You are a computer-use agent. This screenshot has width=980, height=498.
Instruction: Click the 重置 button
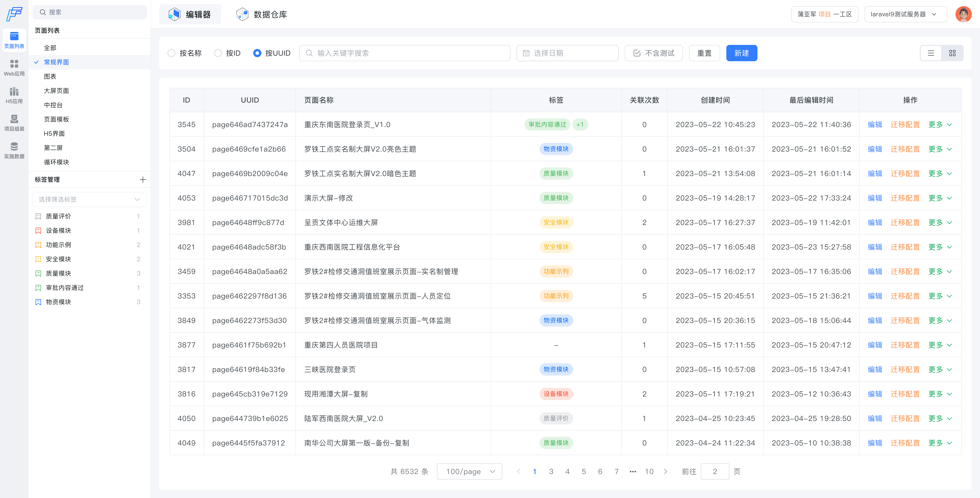(704, 53)
